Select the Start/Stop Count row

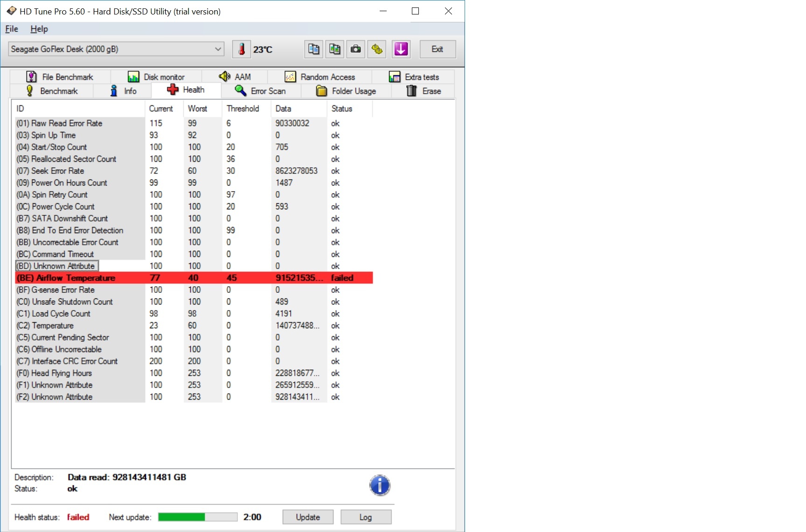194,147
